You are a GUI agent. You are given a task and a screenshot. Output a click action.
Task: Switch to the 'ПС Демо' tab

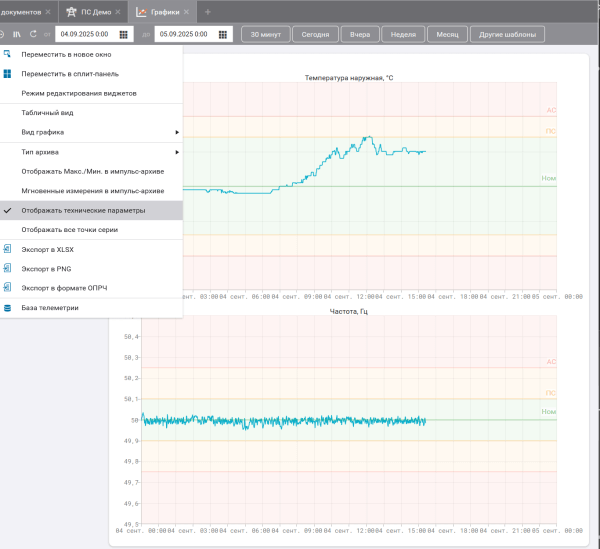pyautogui.click(x=95, y=11)
